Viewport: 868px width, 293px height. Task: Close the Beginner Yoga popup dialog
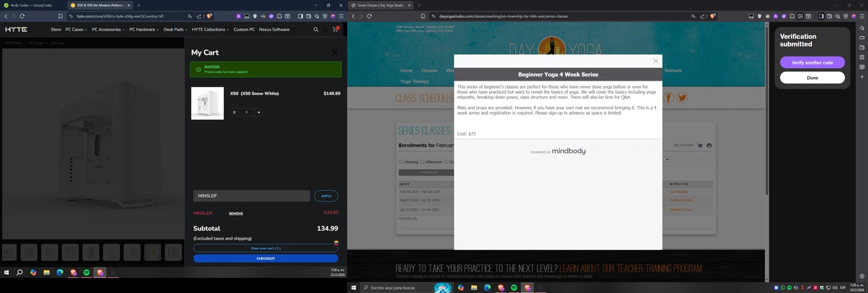pos(656,61)
